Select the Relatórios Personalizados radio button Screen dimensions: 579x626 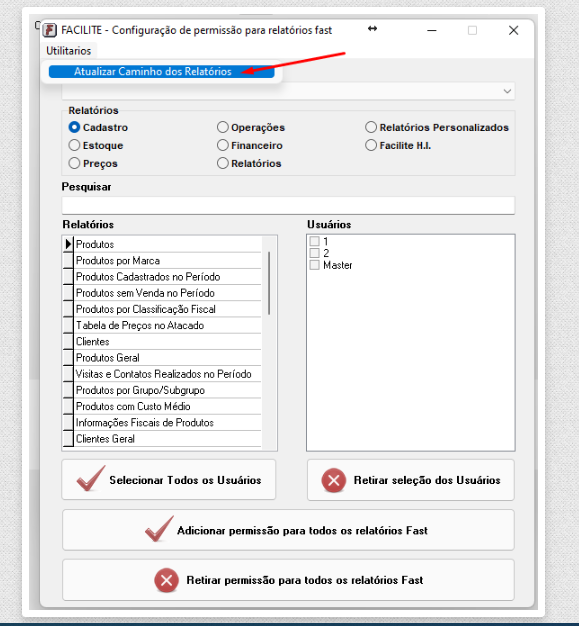(x=371, y=127)
